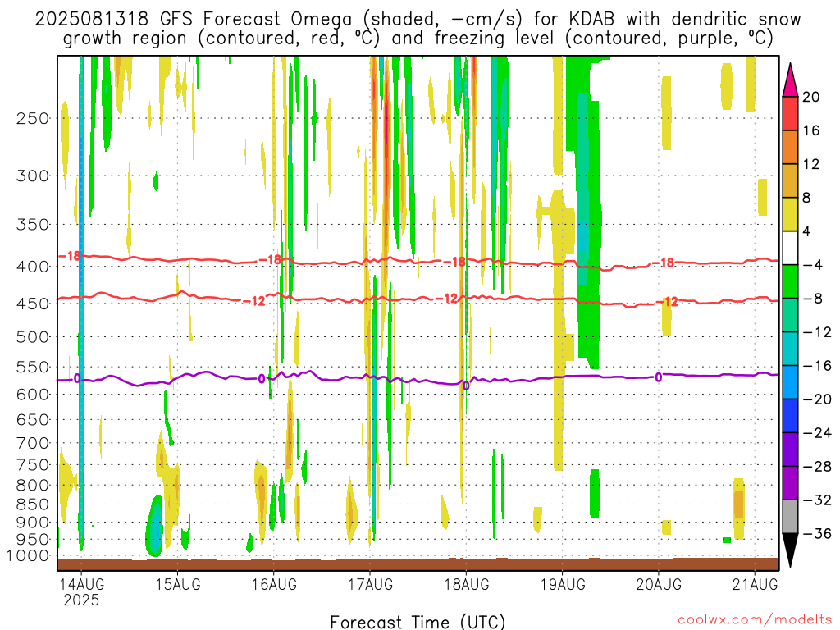Select the 750 pressure axis label

point(33,465)
